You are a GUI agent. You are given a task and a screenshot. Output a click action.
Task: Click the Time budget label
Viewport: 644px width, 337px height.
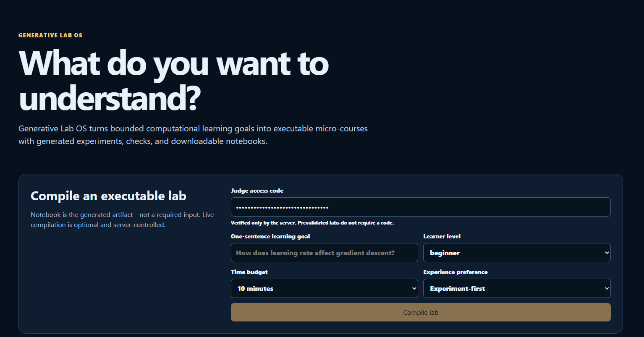pyautogui.click(x=249, y=272)
